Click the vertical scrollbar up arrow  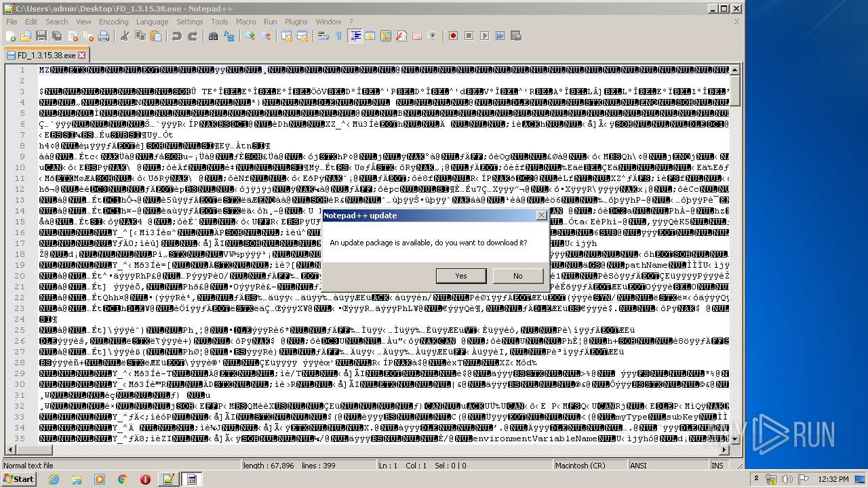(735, 70)
